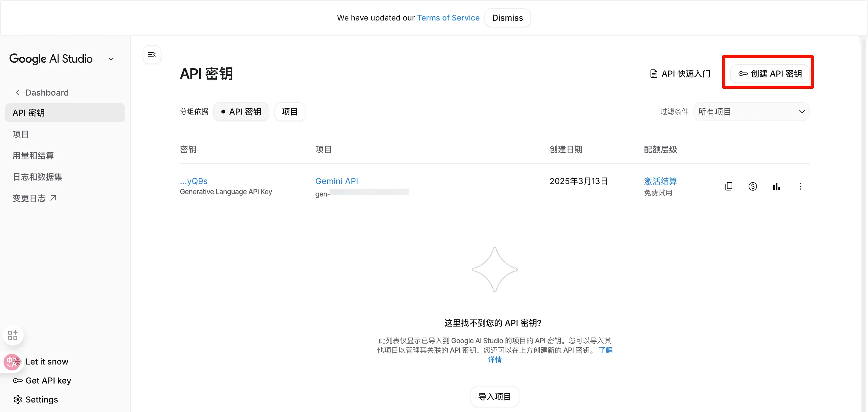Collapse the sidebar with the panel icon

152,55
